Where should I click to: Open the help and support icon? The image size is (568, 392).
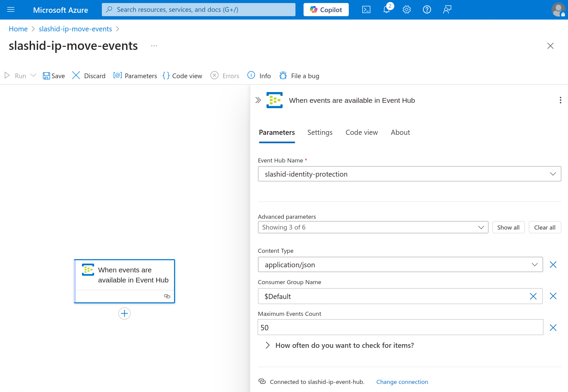(x=427, y=10)
